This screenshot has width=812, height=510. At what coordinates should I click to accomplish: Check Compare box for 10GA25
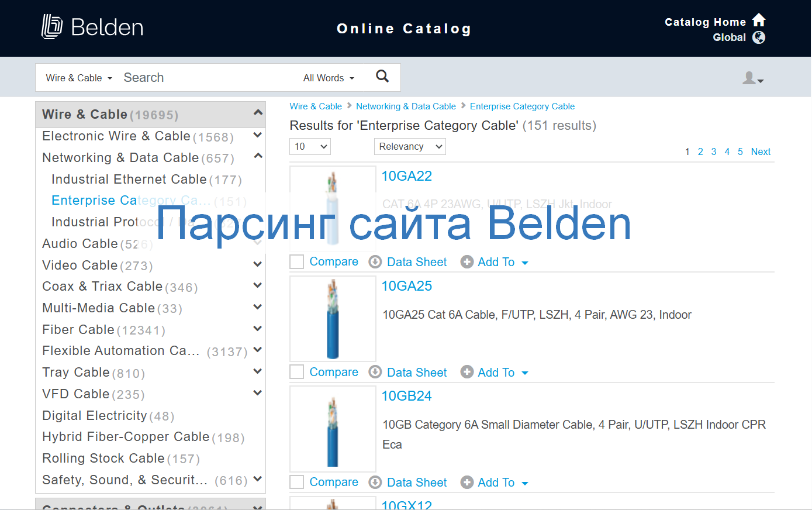297,372
